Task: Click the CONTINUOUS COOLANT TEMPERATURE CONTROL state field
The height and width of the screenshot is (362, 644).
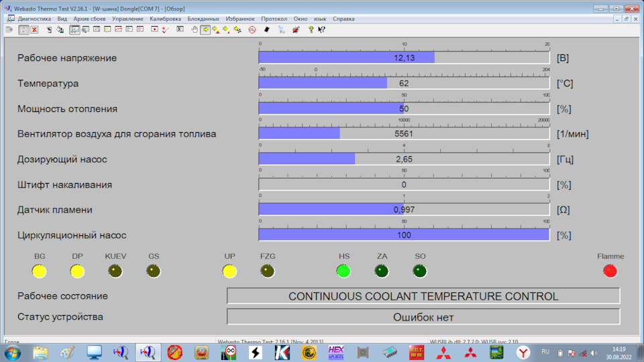Action: (x=423, y=296)
